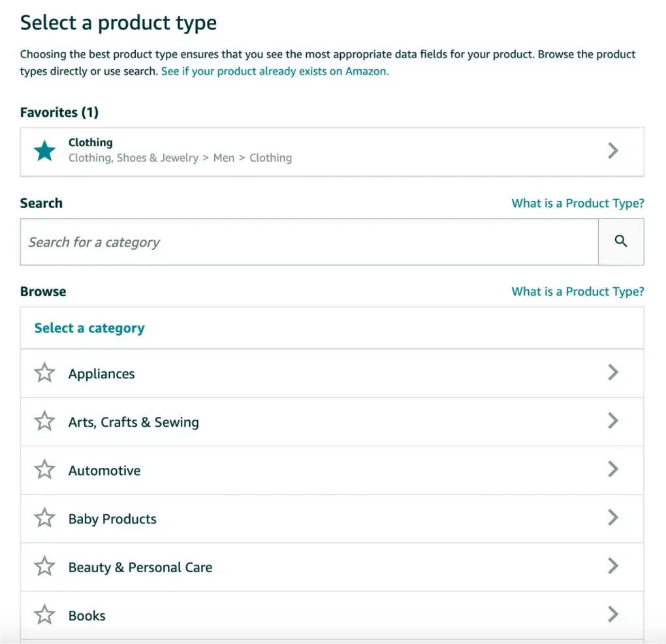Mark Automotive as a favorite

(x=44, y=470)
